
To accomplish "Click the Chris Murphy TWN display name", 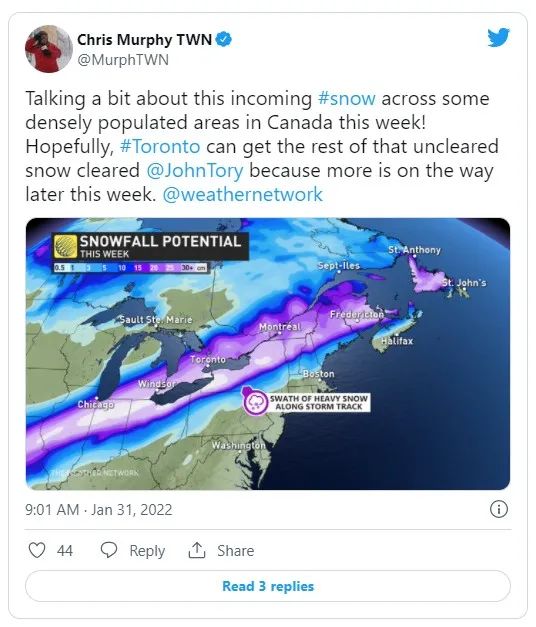I will [144, 40].
